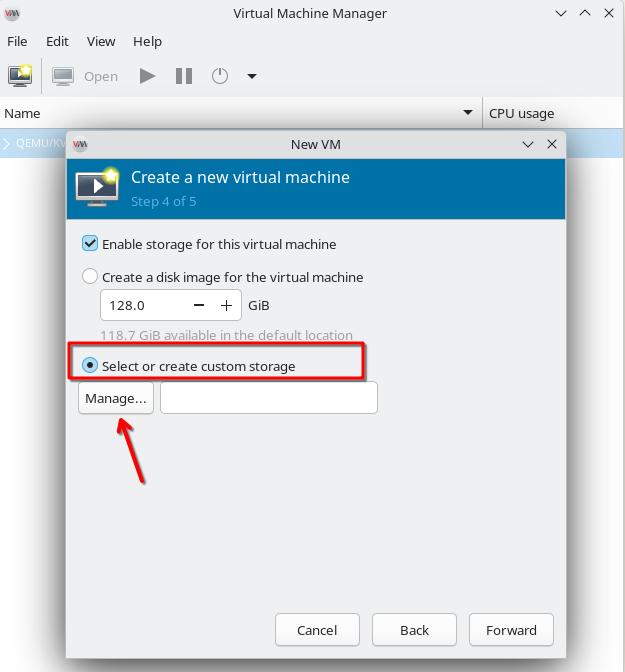
Task: Select Create a disk image radio button
Action: pos(90,276)
